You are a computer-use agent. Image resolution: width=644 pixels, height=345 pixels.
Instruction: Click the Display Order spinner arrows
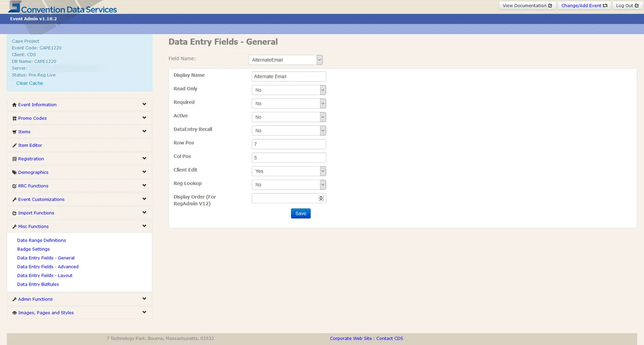coord(321,198)
